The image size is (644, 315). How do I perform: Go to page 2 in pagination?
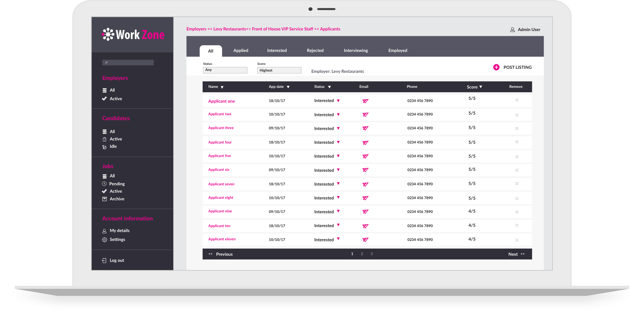tap(362, 254)
